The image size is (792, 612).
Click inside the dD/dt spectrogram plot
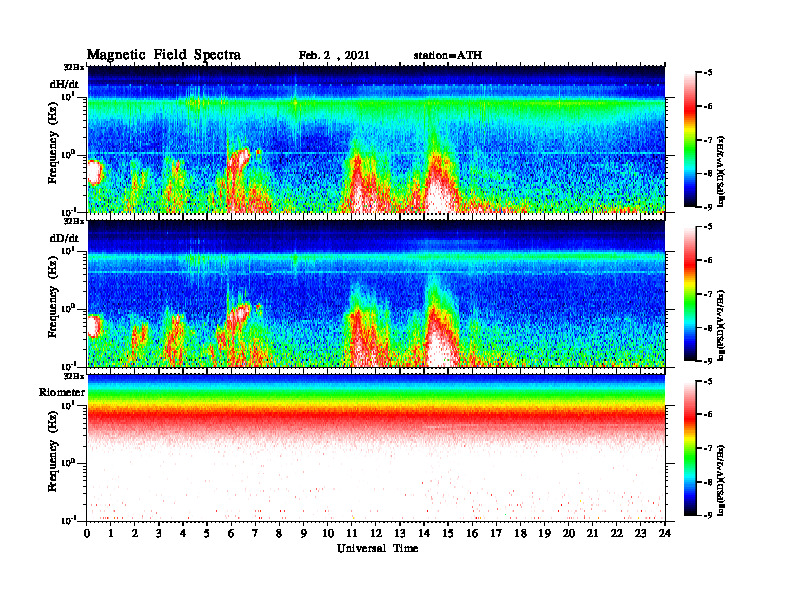(x=376, y=293)
